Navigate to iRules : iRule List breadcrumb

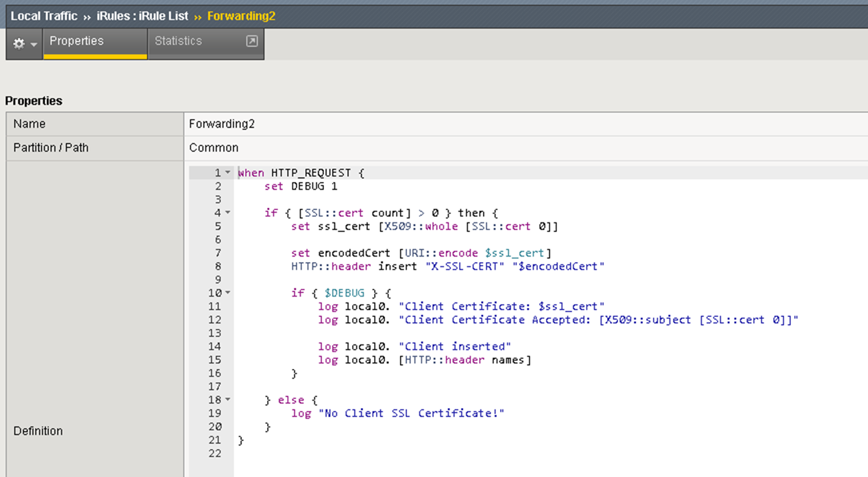(142, 16)
